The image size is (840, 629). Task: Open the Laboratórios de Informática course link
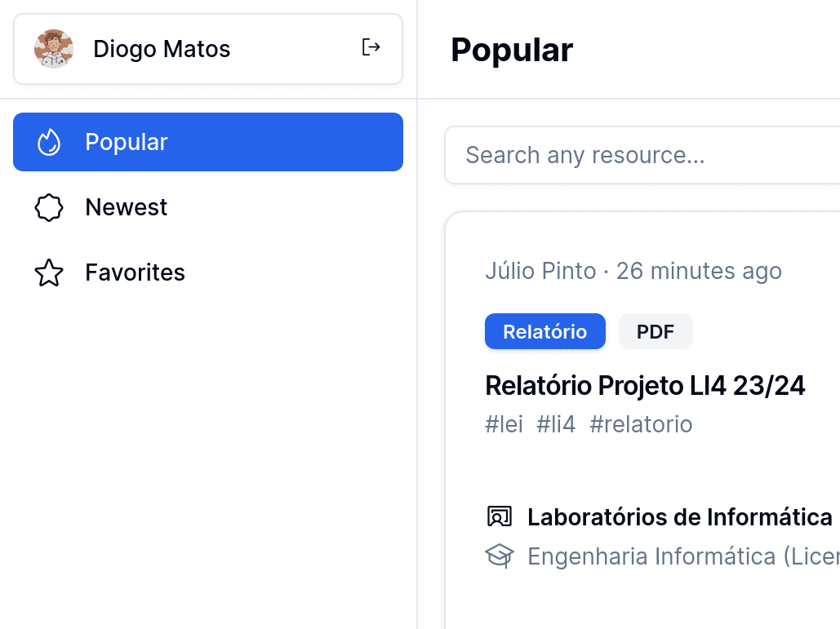679,517
